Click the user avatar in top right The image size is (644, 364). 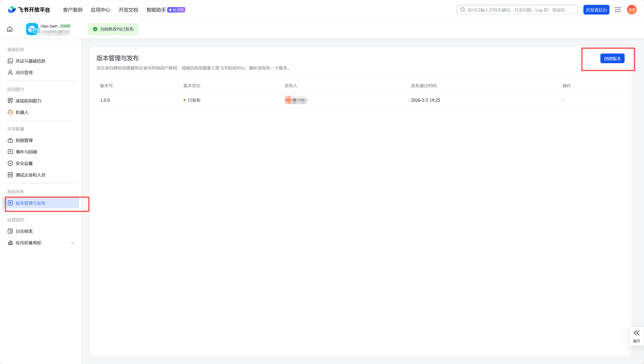631,10
